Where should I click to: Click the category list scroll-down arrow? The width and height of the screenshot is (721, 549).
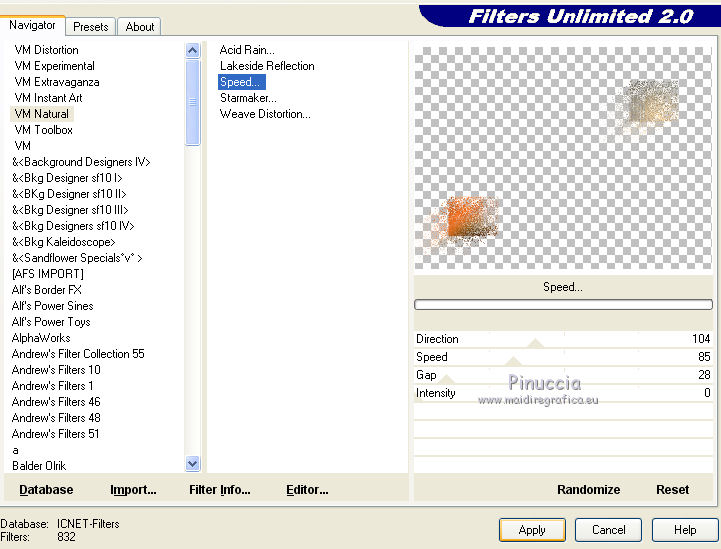193,464
